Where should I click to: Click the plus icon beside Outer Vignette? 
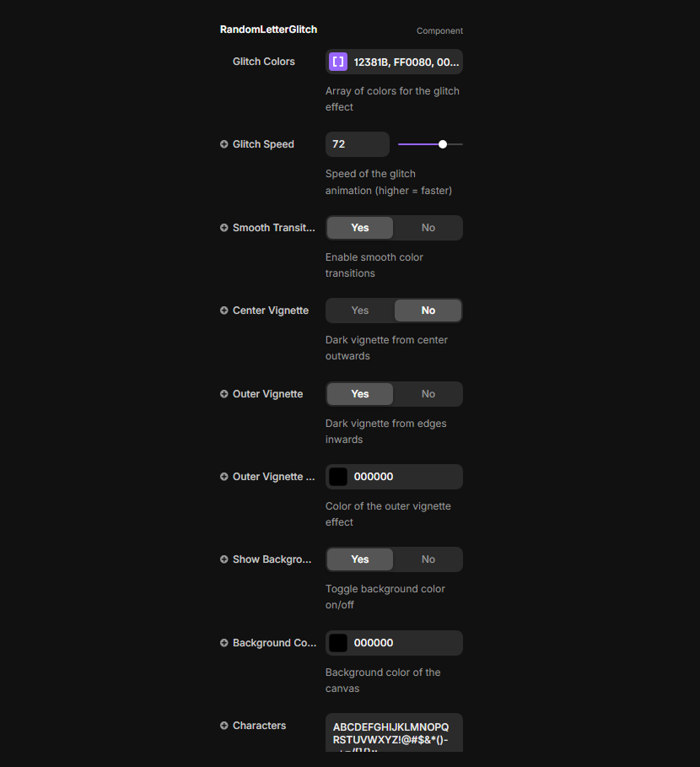coord(224,394)
